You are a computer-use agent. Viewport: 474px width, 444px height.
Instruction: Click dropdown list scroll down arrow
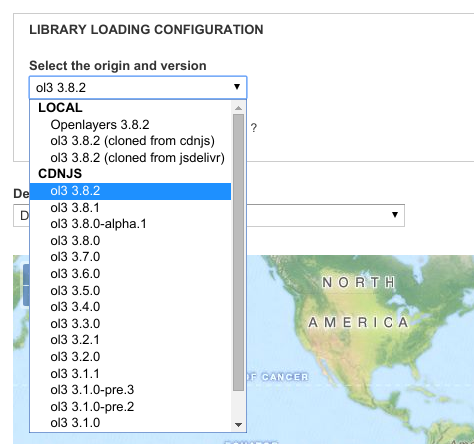pyautogui.click(x=238, y=425)
